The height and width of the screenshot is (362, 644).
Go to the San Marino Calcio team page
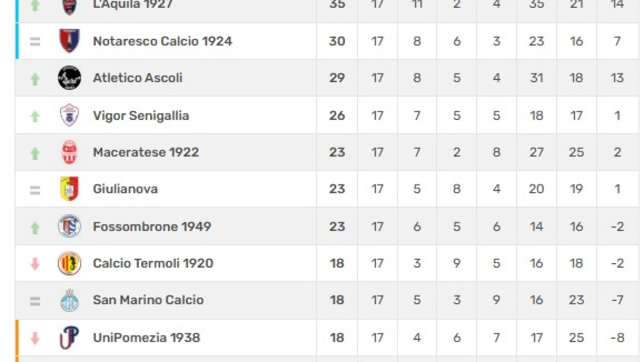148,300
